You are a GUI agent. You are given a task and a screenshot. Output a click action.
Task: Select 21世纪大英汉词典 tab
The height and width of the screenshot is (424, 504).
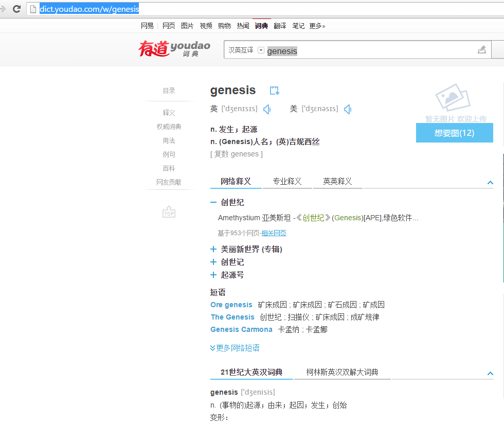click(251, 372)
